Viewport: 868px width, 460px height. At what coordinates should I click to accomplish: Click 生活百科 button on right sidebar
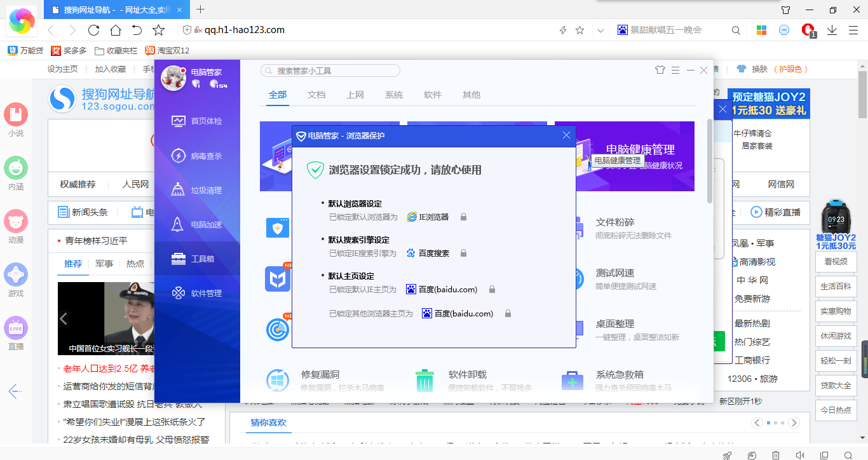[x=836, y=286]
